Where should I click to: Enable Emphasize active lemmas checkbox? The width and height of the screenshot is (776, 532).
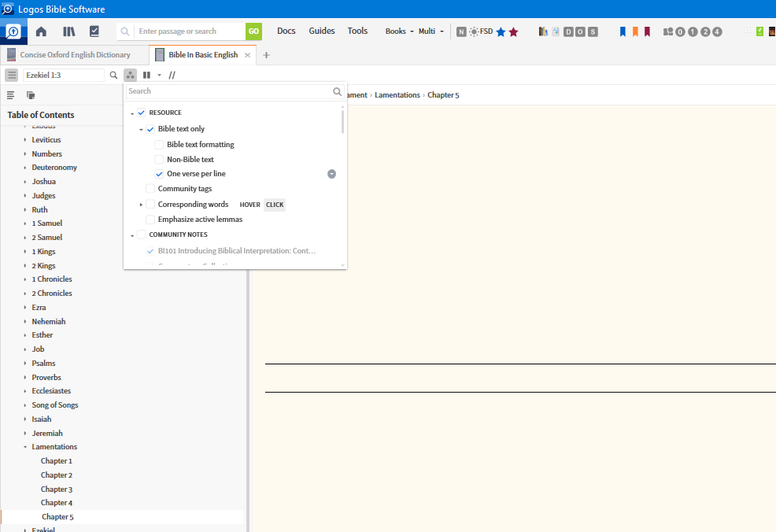click(150, 220)
